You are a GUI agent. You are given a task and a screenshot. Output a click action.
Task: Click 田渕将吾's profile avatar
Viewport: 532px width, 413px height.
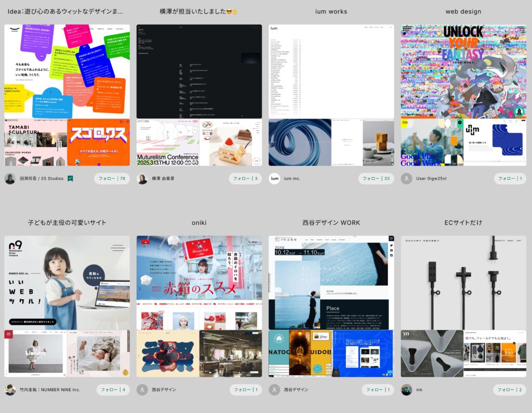click(10, 179)
